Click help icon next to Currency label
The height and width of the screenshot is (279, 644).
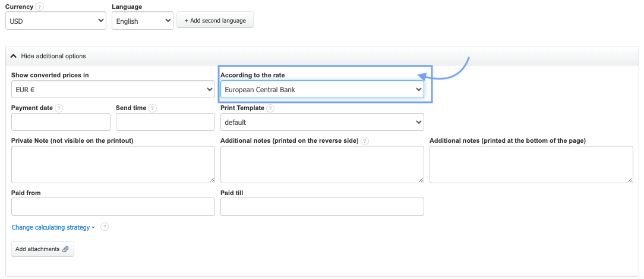39,7
